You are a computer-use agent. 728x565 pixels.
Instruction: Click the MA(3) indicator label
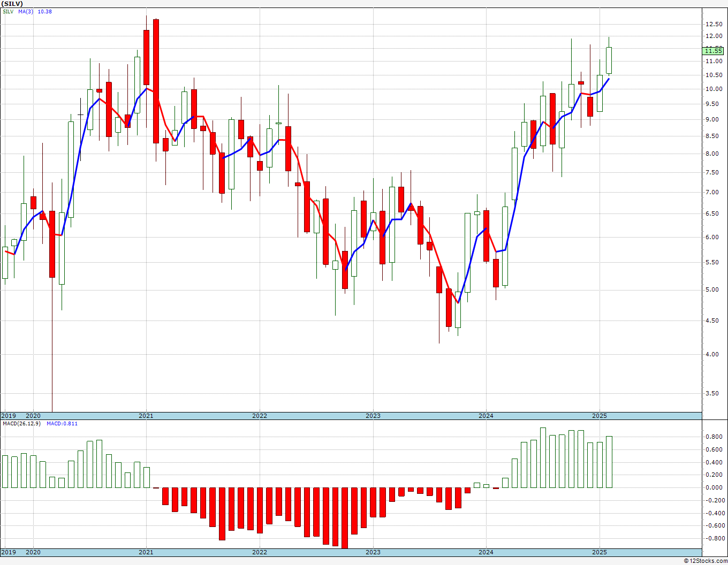pyautogui.click(x=26, y=12)
